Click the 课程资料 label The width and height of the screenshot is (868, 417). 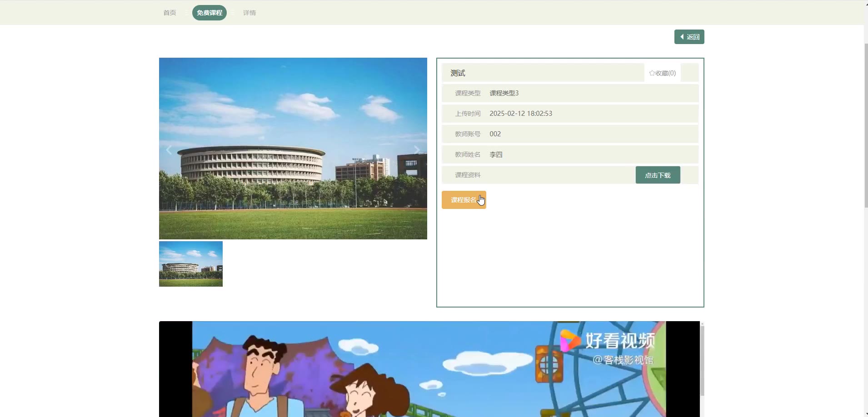point(468,175)
